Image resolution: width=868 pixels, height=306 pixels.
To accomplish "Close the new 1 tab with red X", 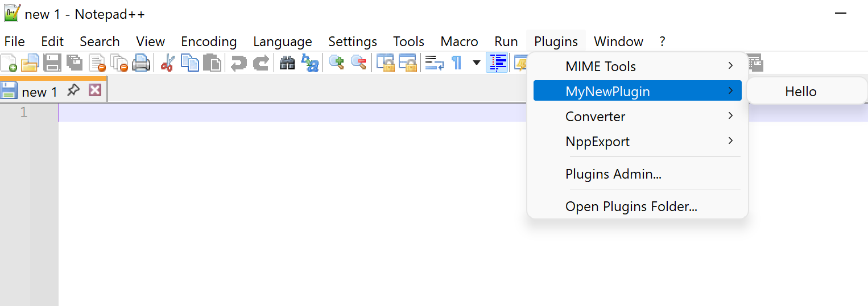I will (x=95, y=90).
